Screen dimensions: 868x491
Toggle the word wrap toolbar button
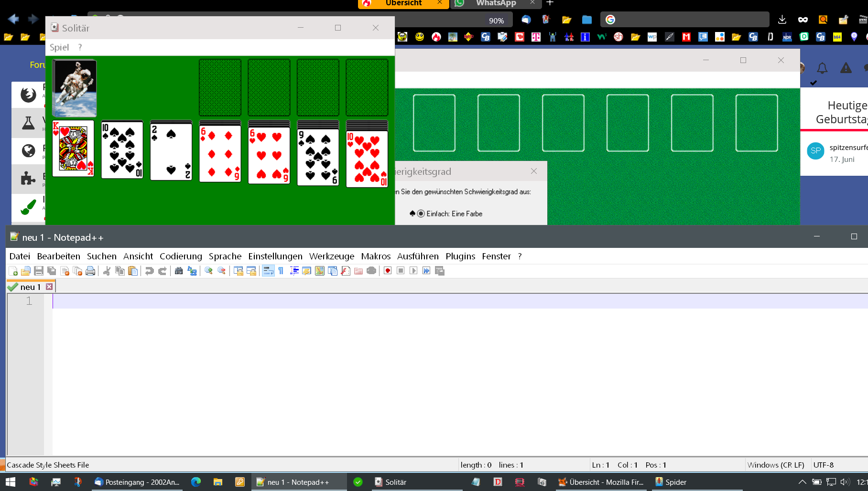pyautogui.click(x=268, y=271)
